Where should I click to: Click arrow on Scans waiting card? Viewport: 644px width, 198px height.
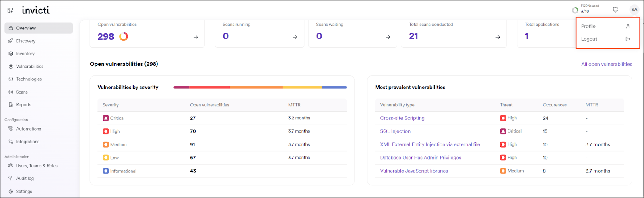388,37
